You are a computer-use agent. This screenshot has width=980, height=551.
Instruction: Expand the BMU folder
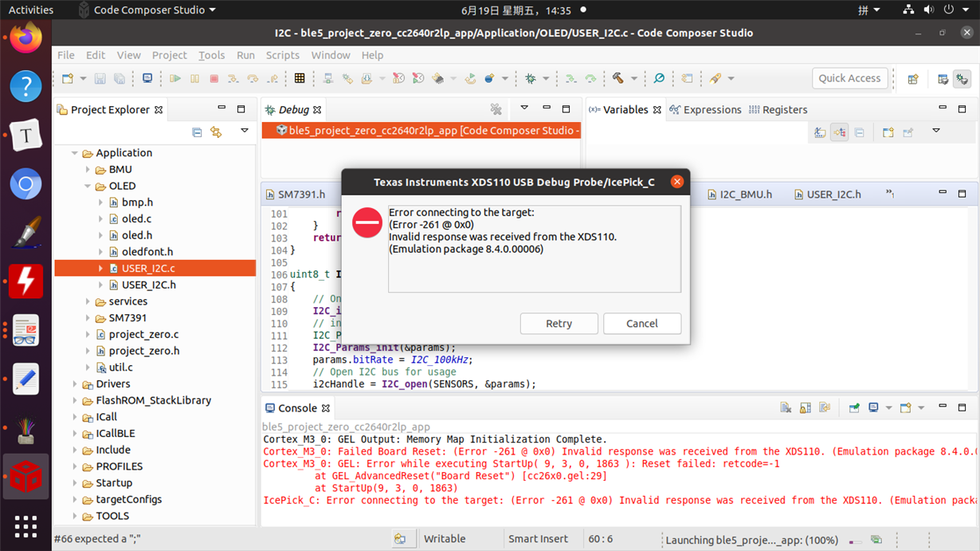click(x=88, y=170)
